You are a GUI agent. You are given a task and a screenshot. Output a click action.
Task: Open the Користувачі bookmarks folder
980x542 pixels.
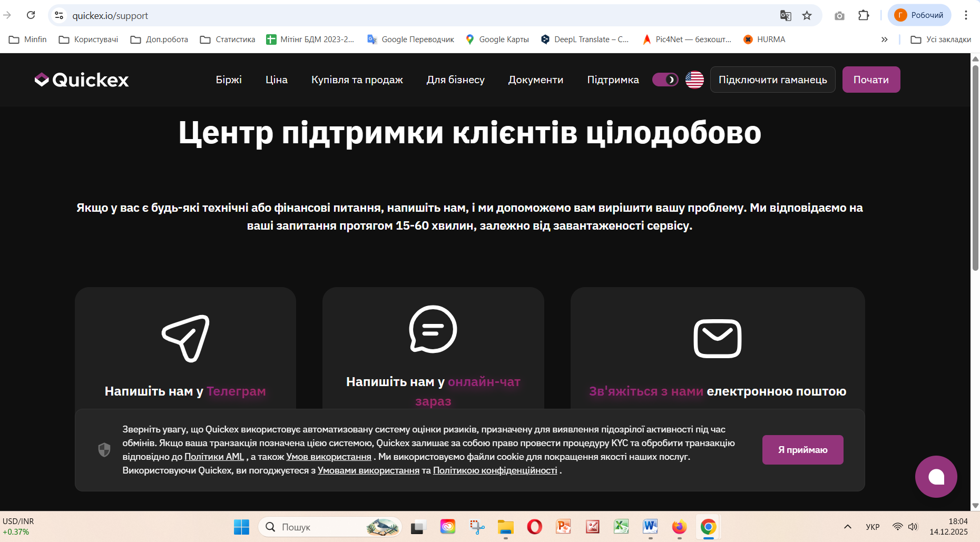coord(89,40)
